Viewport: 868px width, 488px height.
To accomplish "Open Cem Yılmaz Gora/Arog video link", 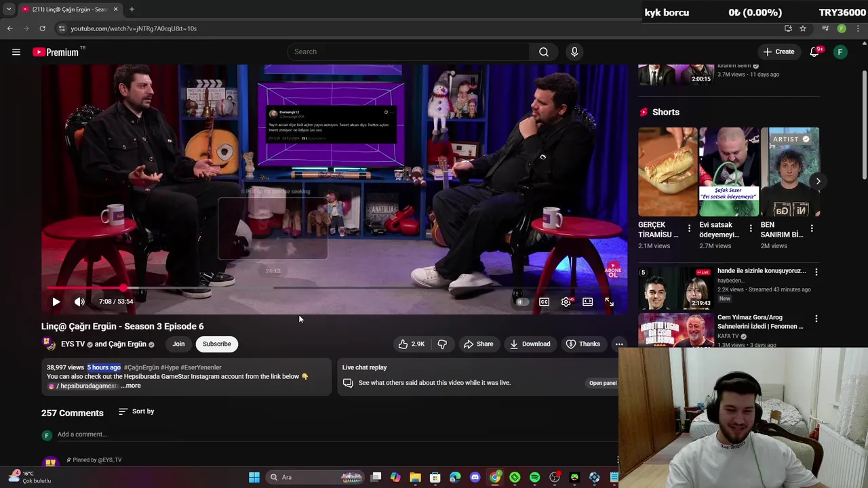I will tap(759, 321).
